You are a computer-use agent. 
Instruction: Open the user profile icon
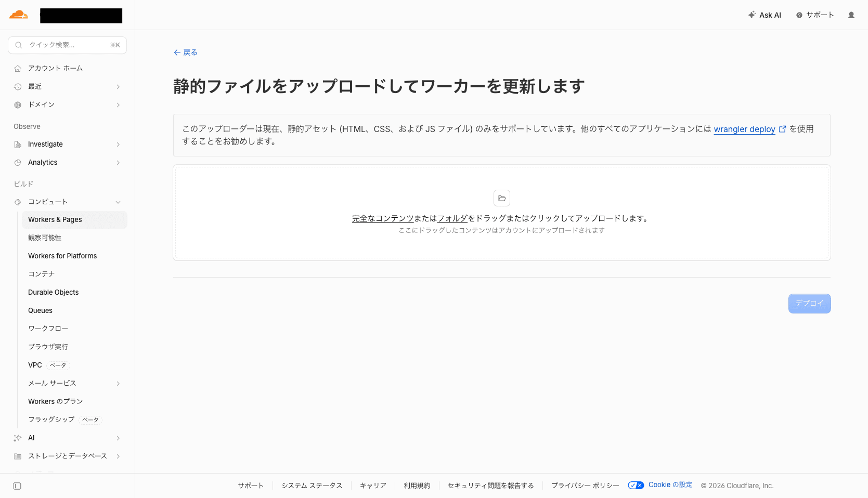point(851,15)
